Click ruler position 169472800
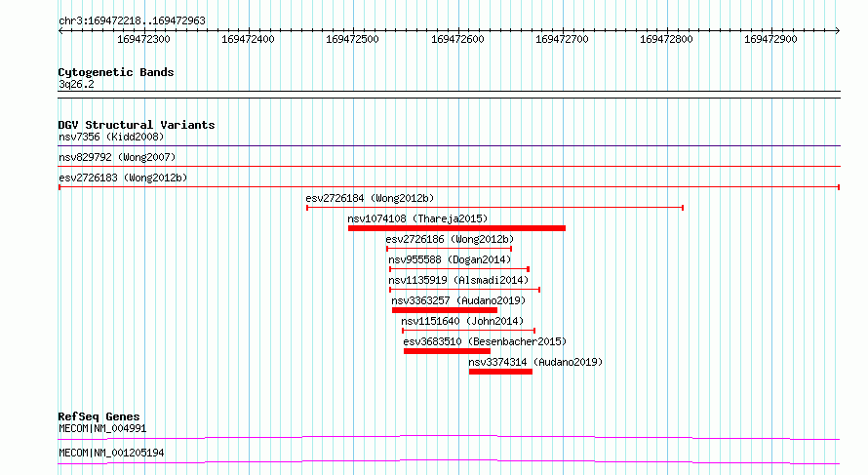This screenshot has height=475, width=868. (666, 39)
